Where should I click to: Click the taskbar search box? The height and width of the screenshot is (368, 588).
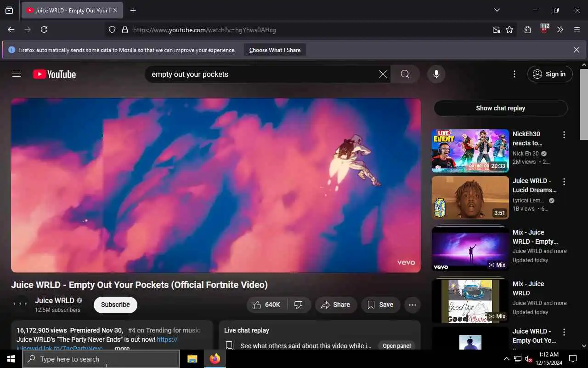(101, 359)
